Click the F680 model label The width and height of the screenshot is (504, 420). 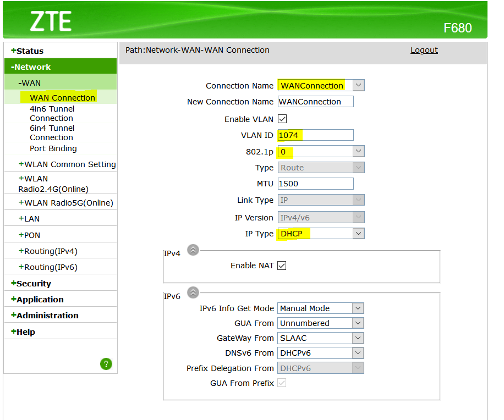point(458,28)
